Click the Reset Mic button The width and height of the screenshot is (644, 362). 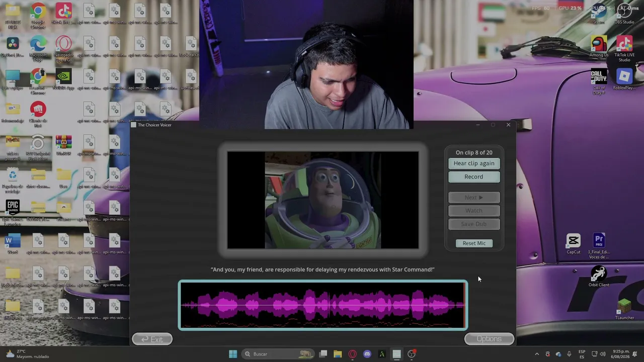(x=474, y=243)
